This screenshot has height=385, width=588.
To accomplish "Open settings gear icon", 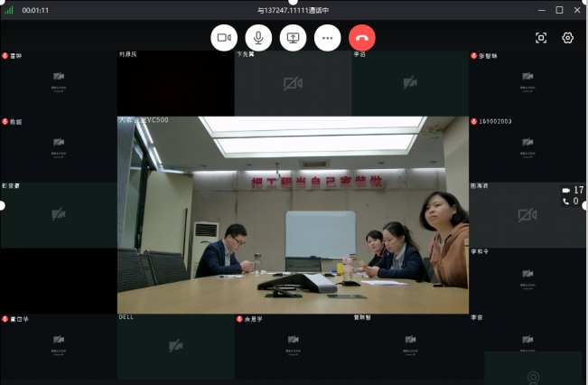I will click(568, 38).
